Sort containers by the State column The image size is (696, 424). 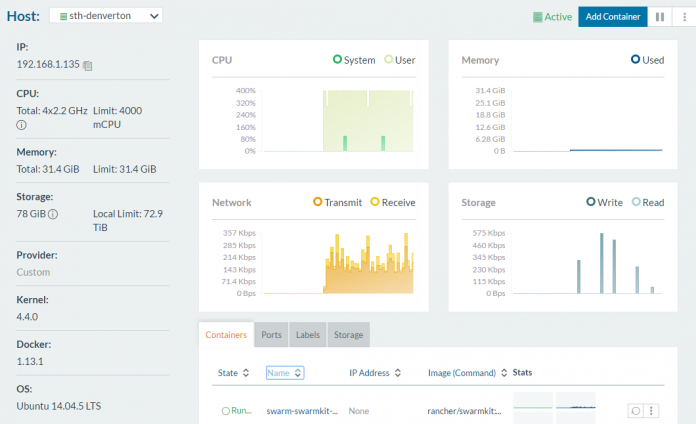click(233, 373)
